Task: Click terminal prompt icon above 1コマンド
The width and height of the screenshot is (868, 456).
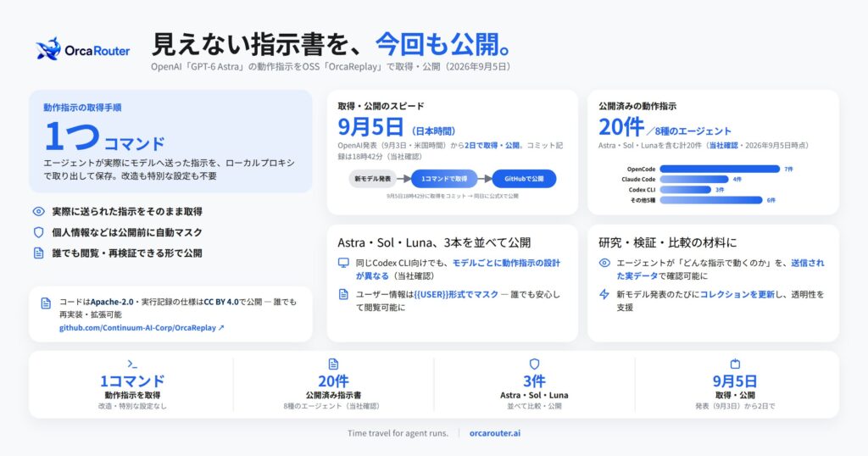Action: [131, 364]
